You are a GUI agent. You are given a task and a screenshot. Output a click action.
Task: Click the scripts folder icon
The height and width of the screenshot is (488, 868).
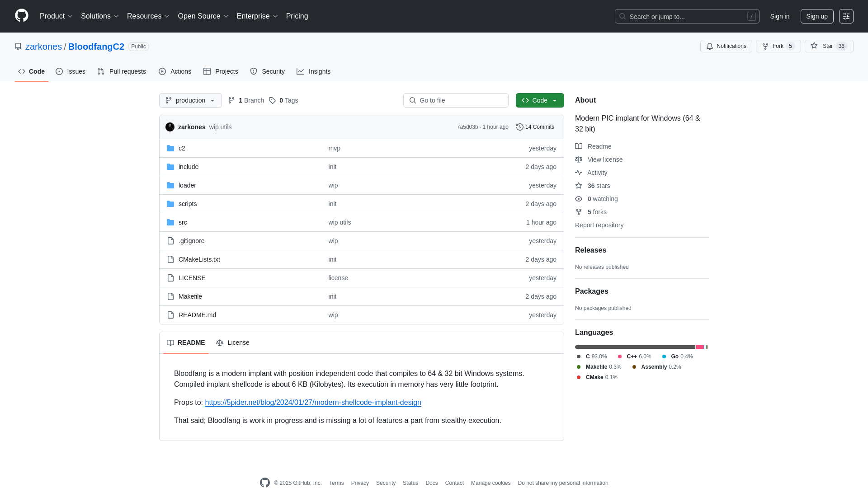pyautogui.click(x=170, y=204)
